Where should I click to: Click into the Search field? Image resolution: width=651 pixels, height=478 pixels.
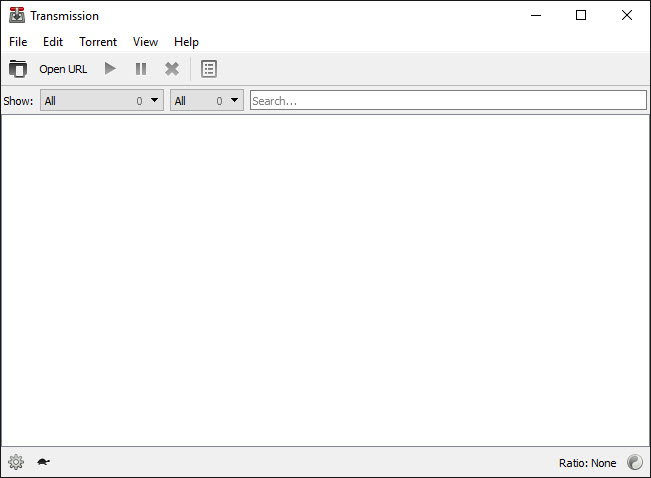[448, 101]
